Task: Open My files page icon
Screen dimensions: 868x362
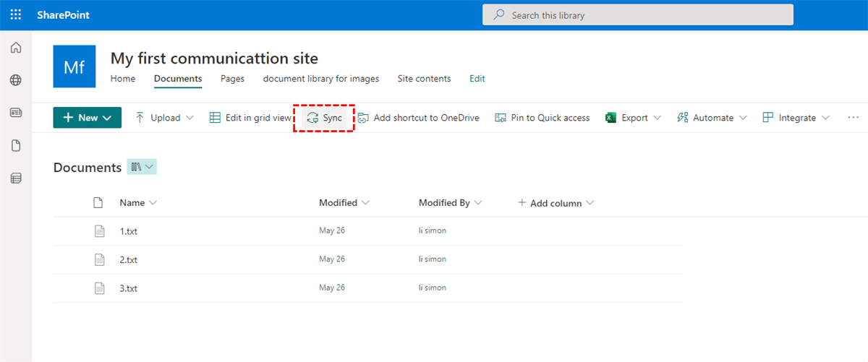Action: click(15, 145)
